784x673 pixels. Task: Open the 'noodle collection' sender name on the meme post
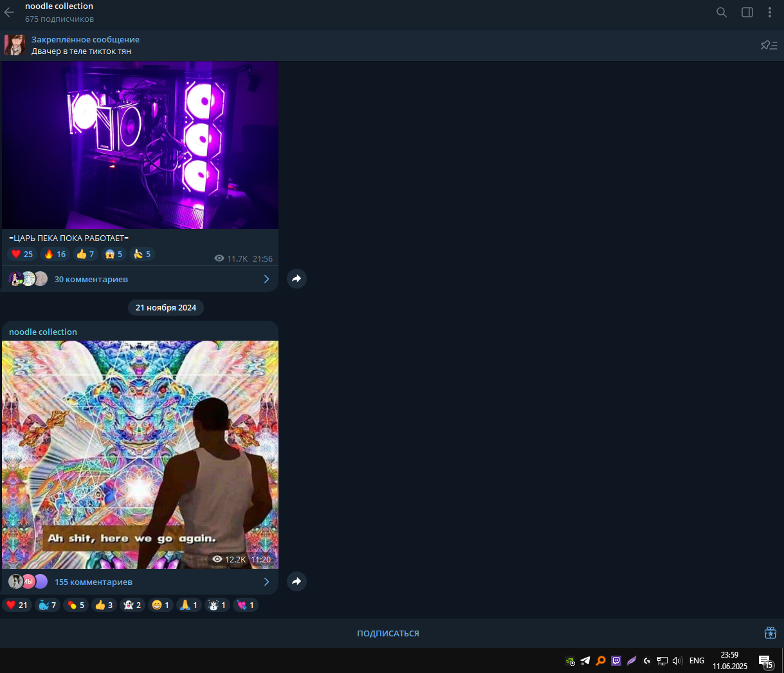(43, 332)
